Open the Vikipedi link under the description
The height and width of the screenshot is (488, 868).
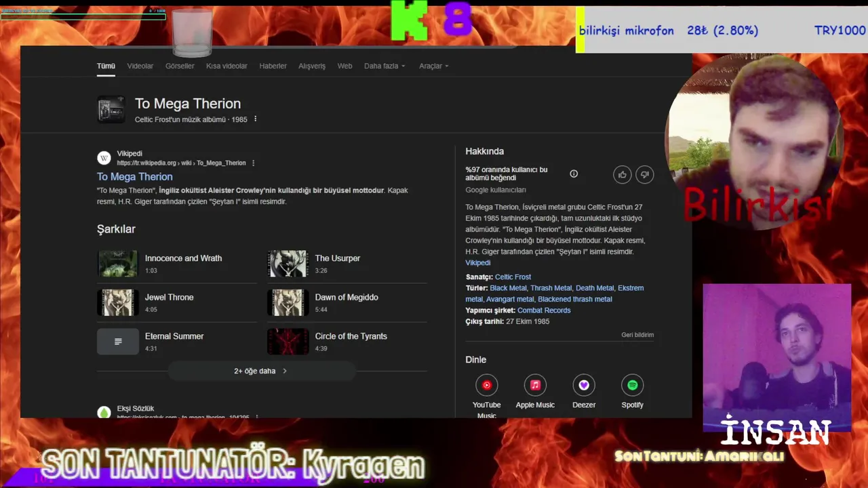point(477,263)
